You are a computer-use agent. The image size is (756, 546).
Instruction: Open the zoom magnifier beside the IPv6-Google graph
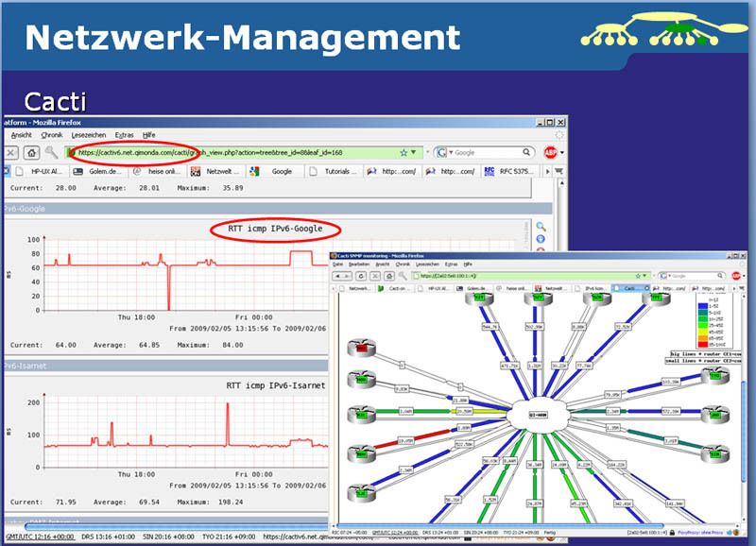click(x=541, y=227)
